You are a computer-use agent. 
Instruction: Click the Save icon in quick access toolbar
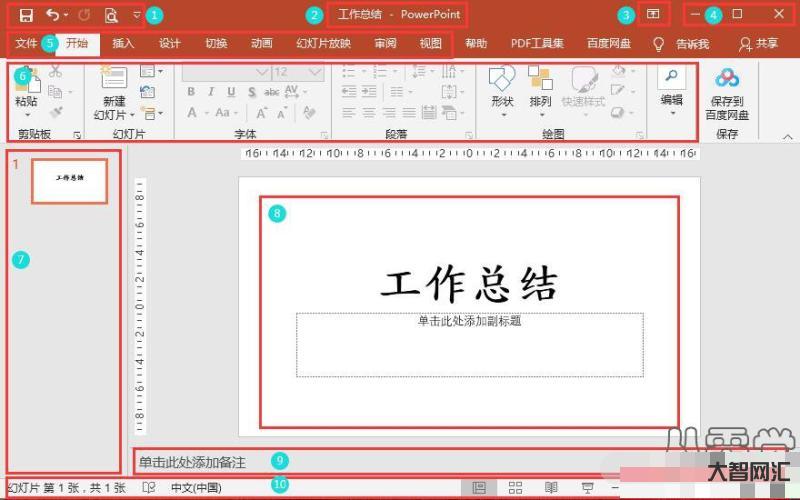[26, 15]
